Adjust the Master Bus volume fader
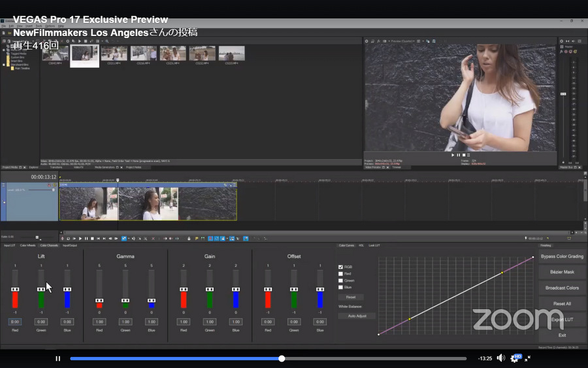The image size is (588, 368). pyautogui.click(x=563, y=93)
